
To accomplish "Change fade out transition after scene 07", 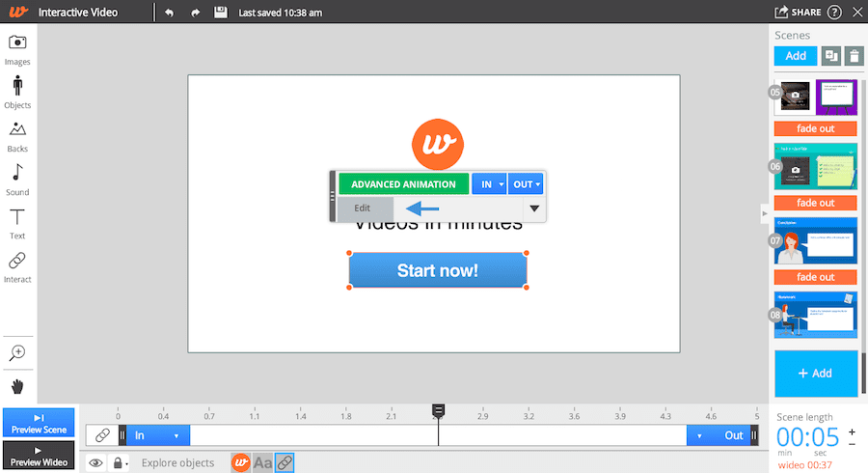I will point(815,277).
